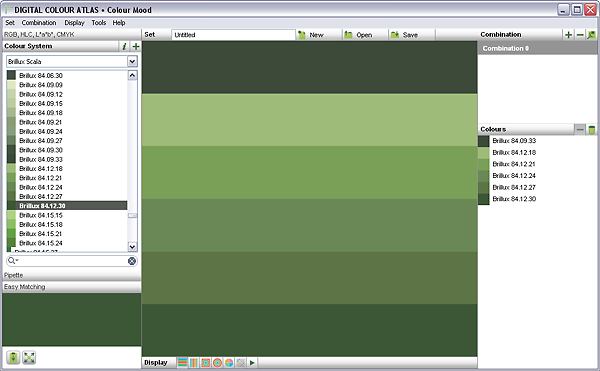Open the Tools menu
Screen dimensions: 600x371
coord(99,23)
